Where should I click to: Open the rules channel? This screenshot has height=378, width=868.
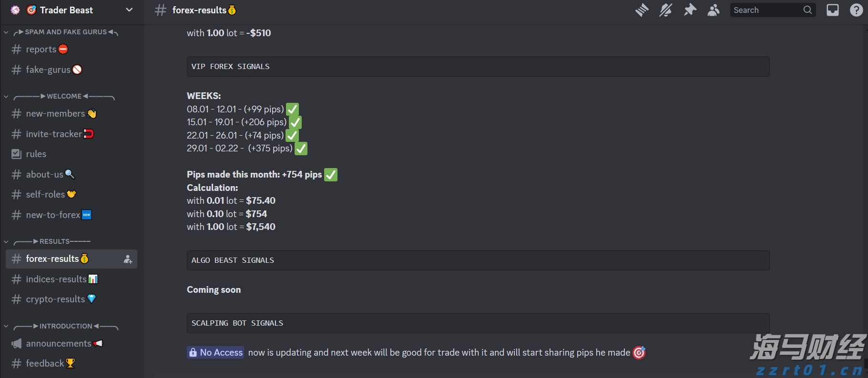[36, 154]
